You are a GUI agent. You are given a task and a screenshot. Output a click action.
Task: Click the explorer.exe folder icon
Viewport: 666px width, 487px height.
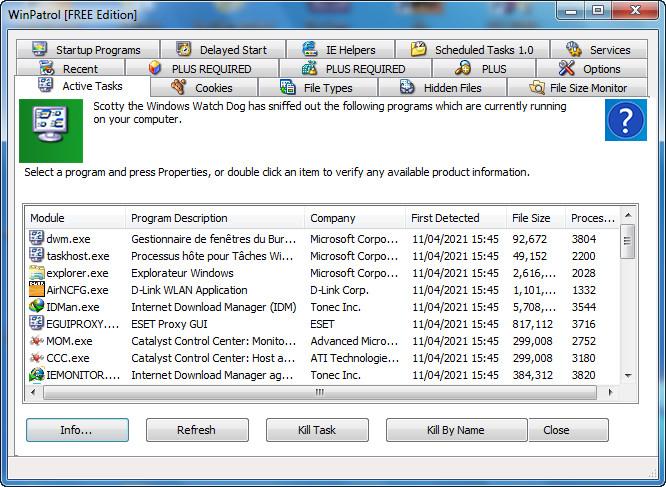[x=37, y=272]
